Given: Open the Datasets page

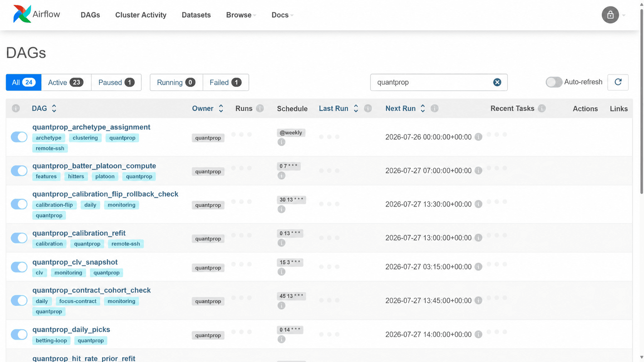Looking at the screenshot, I should 196,15.
